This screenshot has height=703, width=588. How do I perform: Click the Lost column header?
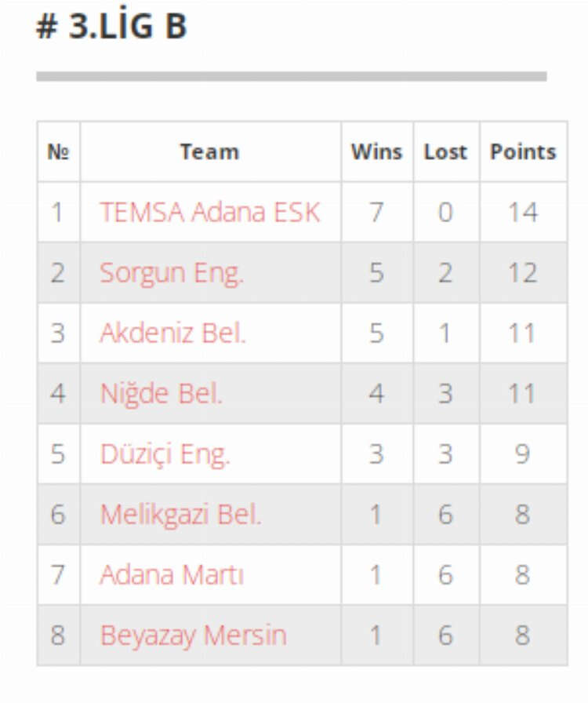click(445, 152)
